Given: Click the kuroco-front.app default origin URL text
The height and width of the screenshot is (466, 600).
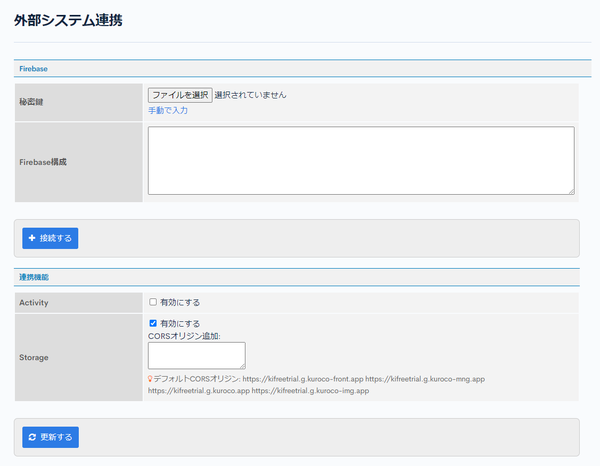Looking at the screenshot, I should (x=303, y=379).
